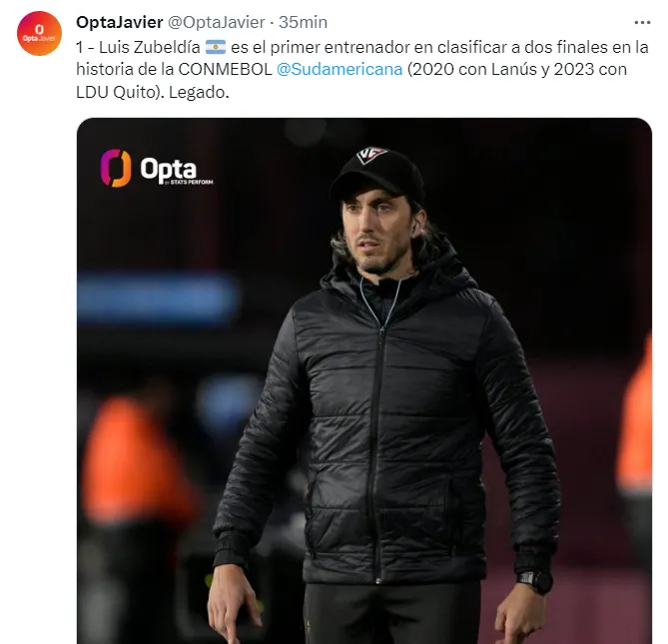Click the blurred blue light bar in photo
The height and width of the screenshot is (644, 668).
[x=157, y=297]
